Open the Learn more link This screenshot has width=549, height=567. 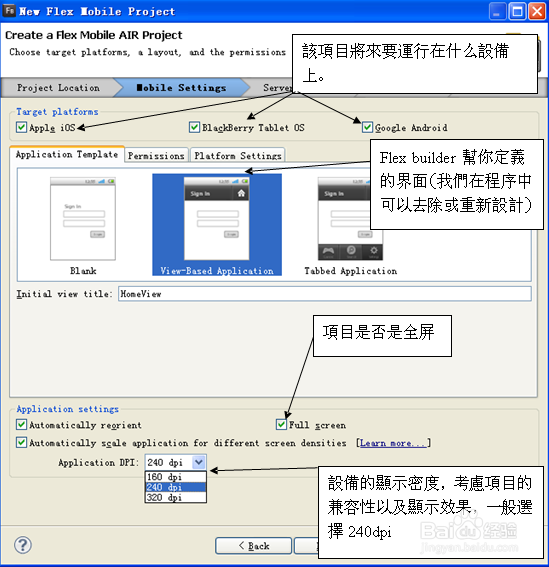click(x=393, y=443)
